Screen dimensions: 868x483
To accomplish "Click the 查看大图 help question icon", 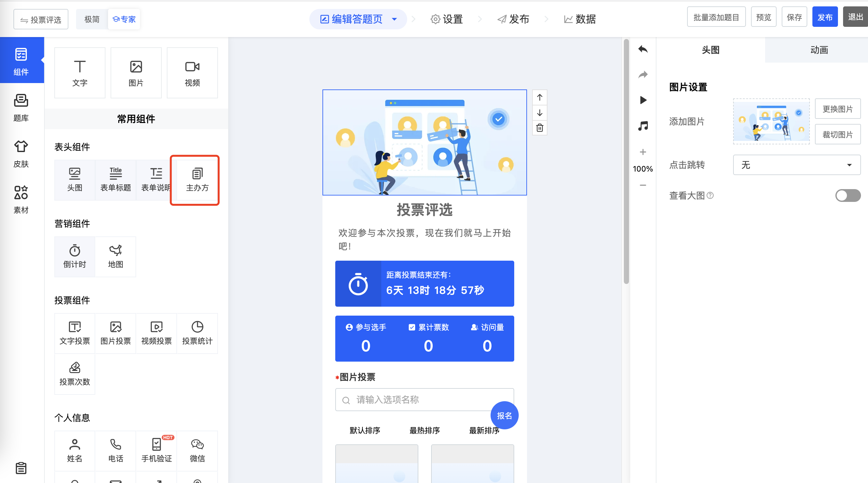I will click(710, 195).
